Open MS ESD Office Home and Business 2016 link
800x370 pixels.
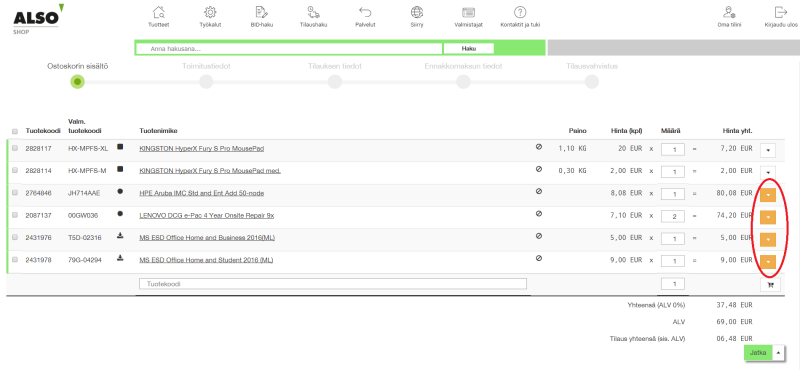click(x=208, y=237)
